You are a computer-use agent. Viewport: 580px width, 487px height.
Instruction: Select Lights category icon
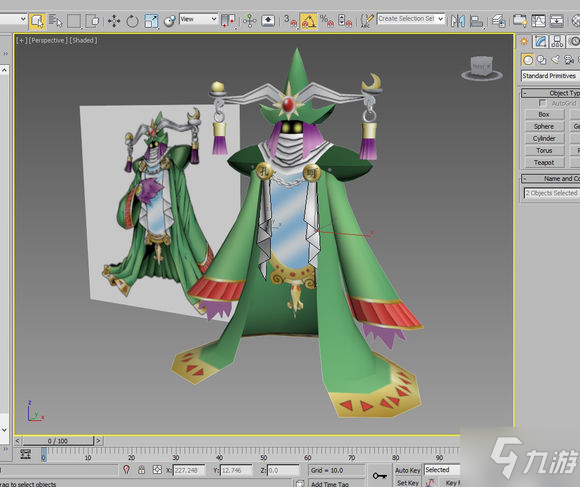pos(556,60)
